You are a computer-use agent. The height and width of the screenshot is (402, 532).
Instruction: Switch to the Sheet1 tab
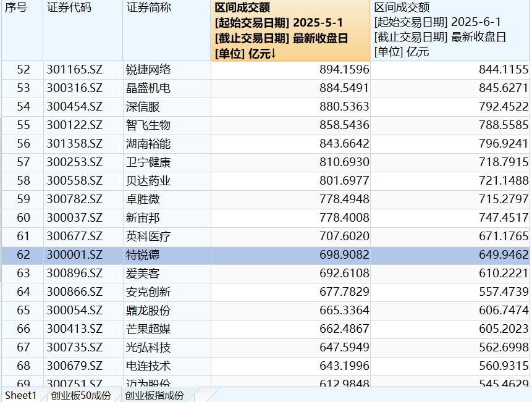[20, 395]
